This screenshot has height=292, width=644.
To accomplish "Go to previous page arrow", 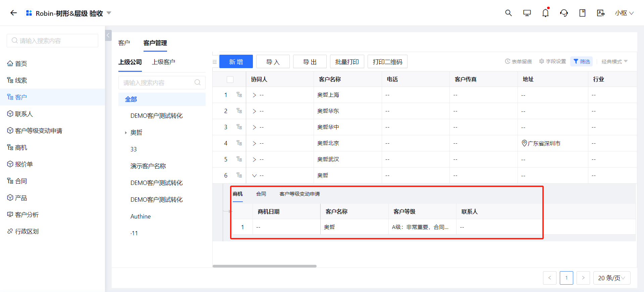I will (x=550, y=278).
